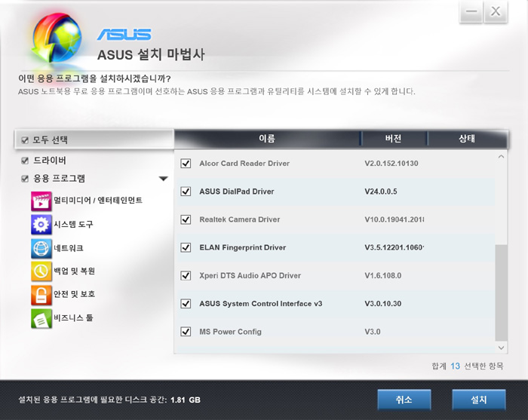
Task: Select the System Tools gear icon
Action: (41, 225)
